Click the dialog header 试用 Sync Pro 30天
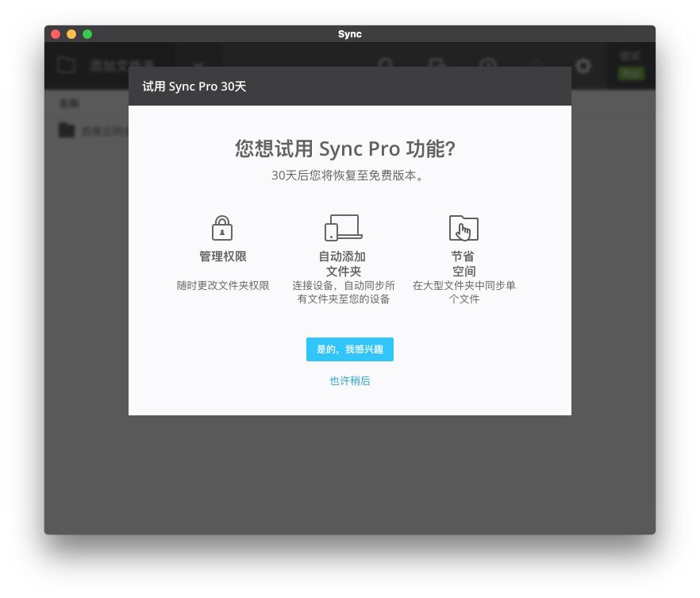 point(194,87)
